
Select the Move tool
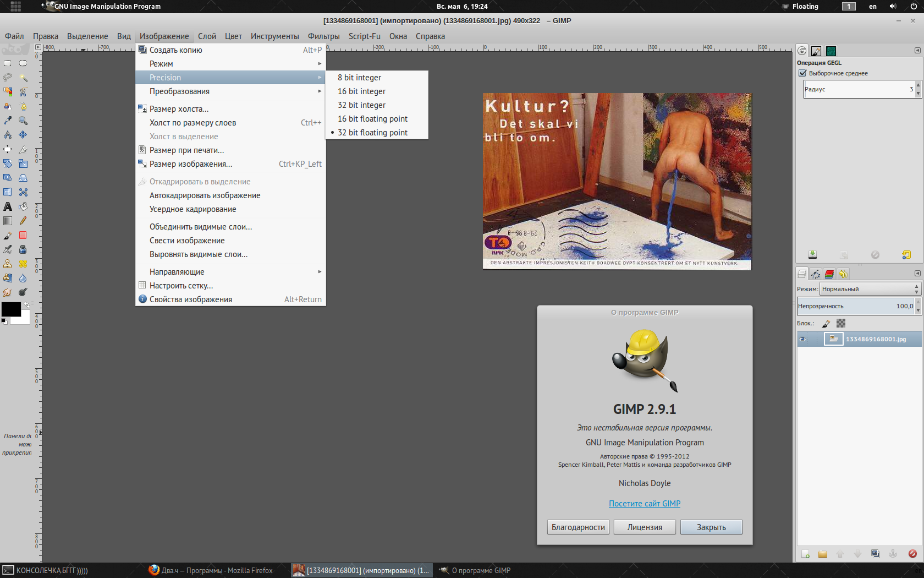[x=23, y=135]
